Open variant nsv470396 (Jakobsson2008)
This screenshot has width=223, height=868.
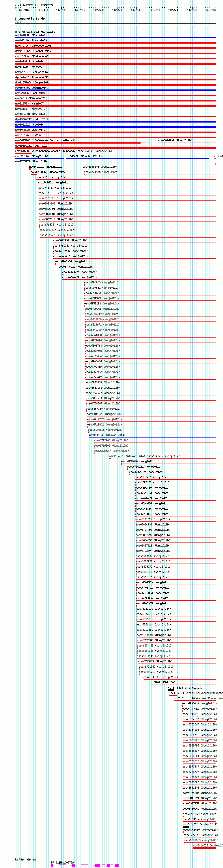click(x=34, y=46)
